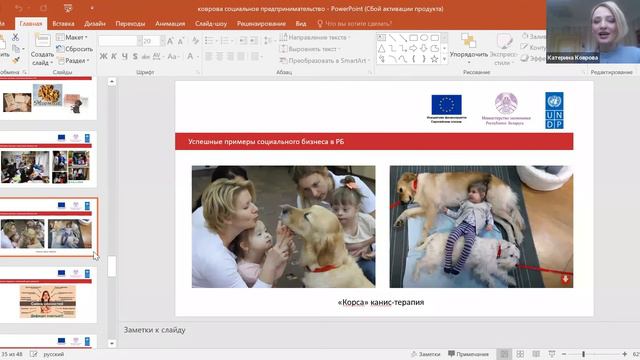
Task: Start Slide Show from status bar icon
Action: pos(552,354)
